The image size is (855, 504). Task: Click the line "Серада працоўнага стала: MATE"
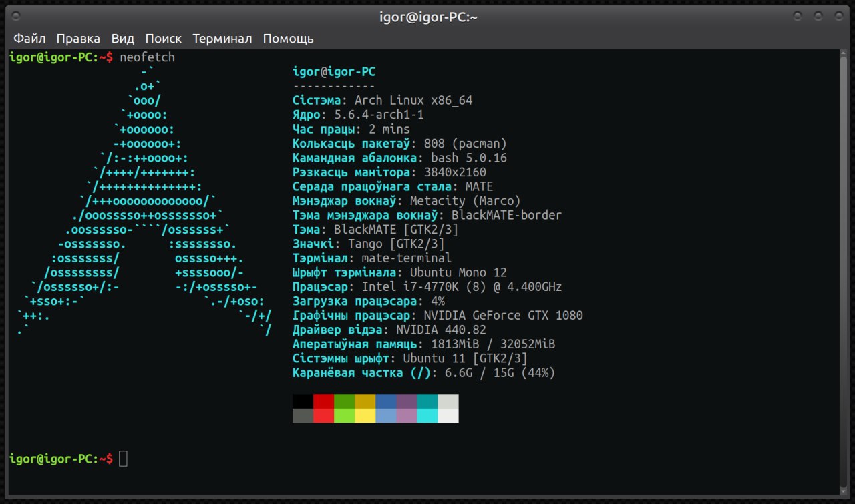393,187
